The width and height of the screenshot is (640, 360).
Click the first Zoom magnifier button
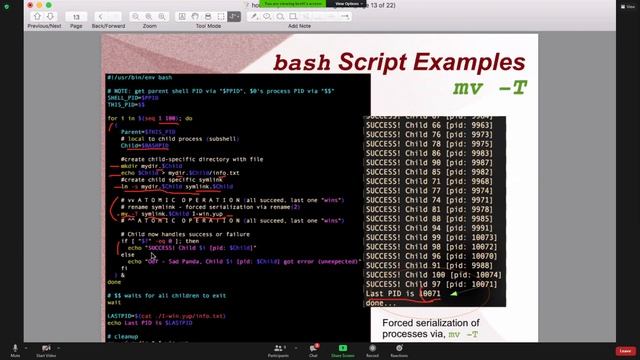point(136,17)
